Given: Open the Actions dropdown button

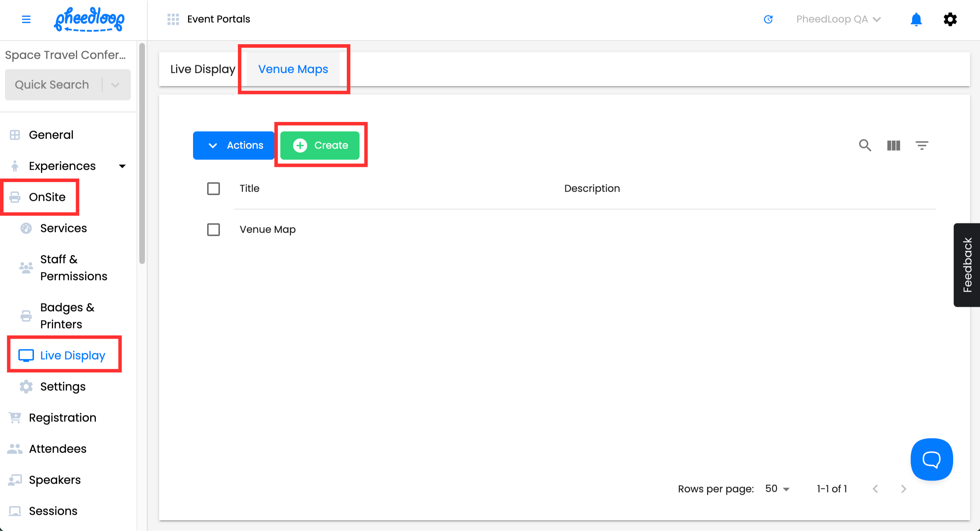Looking at the screenshot, I should coord(234,145).
